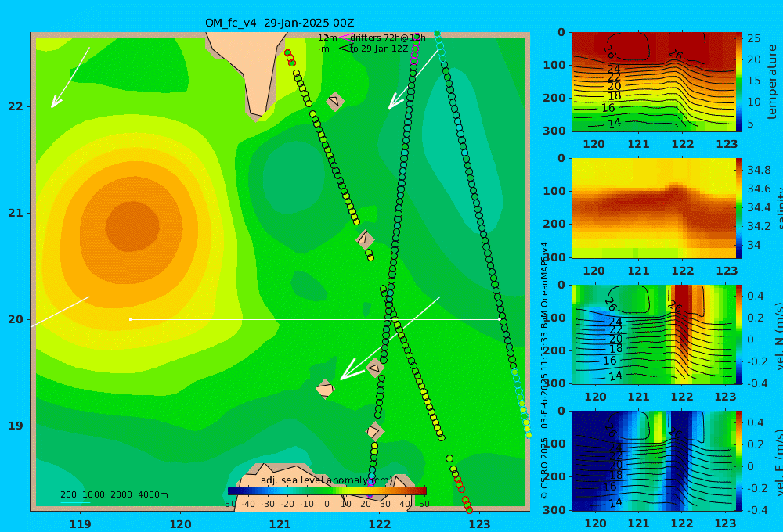Viewport: 783px width, 532px height.
Task: Select the temperature cross-section panel
Action: point(654,82)
